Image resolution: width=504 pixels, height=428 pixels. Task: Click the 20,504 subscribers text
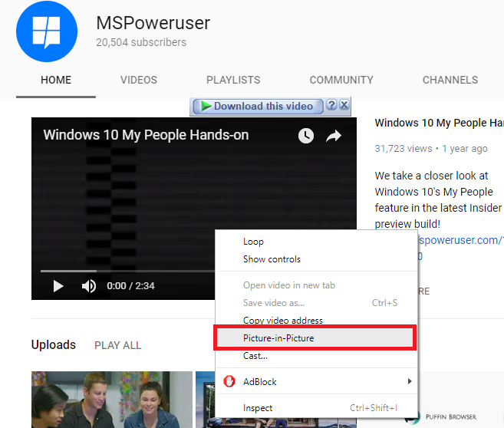click(141, 42)
